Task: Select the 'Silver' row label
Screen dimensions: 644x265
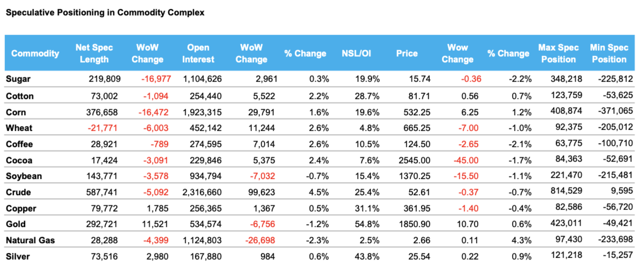Action: coord(18,256)
